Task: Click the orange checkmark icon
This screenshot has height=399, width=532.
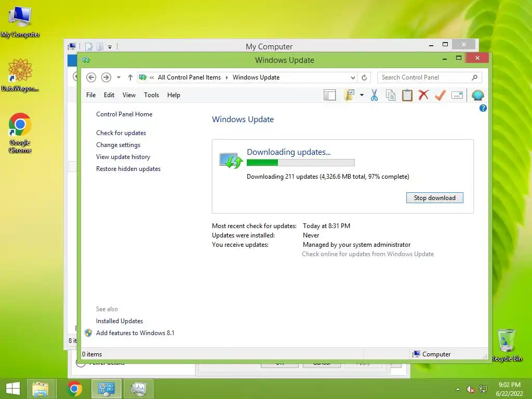Action: [440, 95]
